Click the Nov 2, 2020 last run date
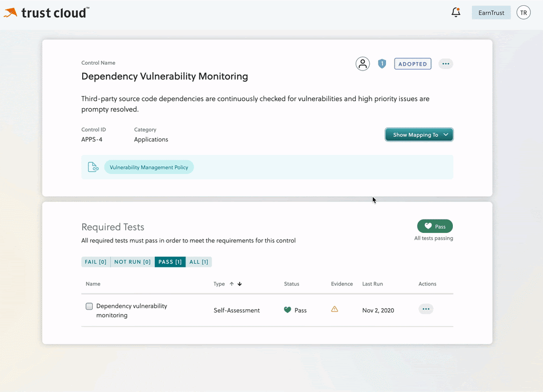This screenshot has width=543, height=392. click(x=378, y=310)
